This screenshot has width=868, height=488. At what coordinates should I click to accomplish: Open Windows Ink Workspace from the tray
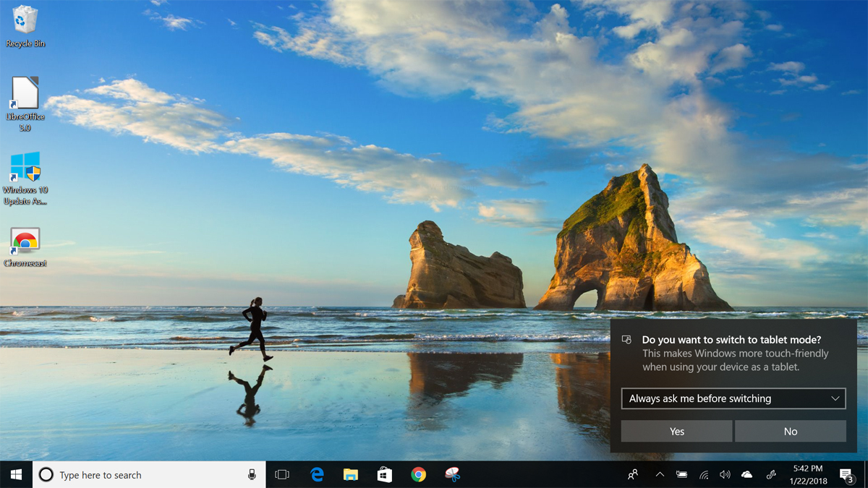768,474
